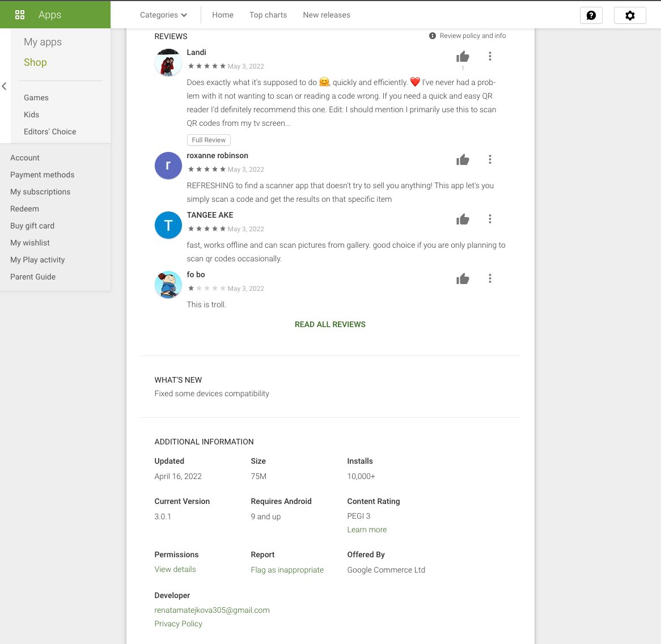Expand Landi's Full Review button
Image resolution: width=661 pixels, height=644 pixels.
click(x=209, y=140)
